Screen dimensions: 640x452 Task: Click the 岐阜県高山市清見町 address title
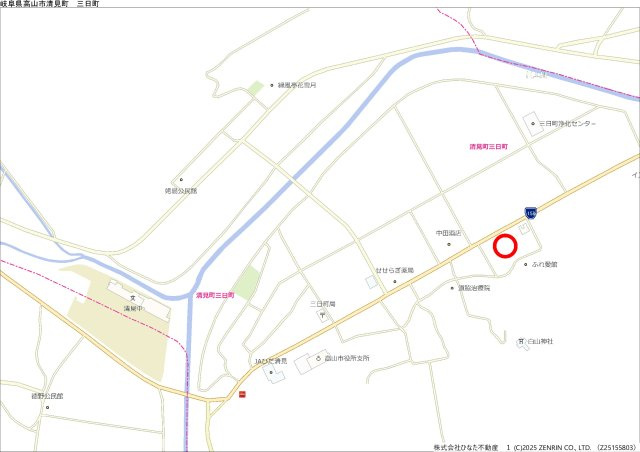pos(34,4)
